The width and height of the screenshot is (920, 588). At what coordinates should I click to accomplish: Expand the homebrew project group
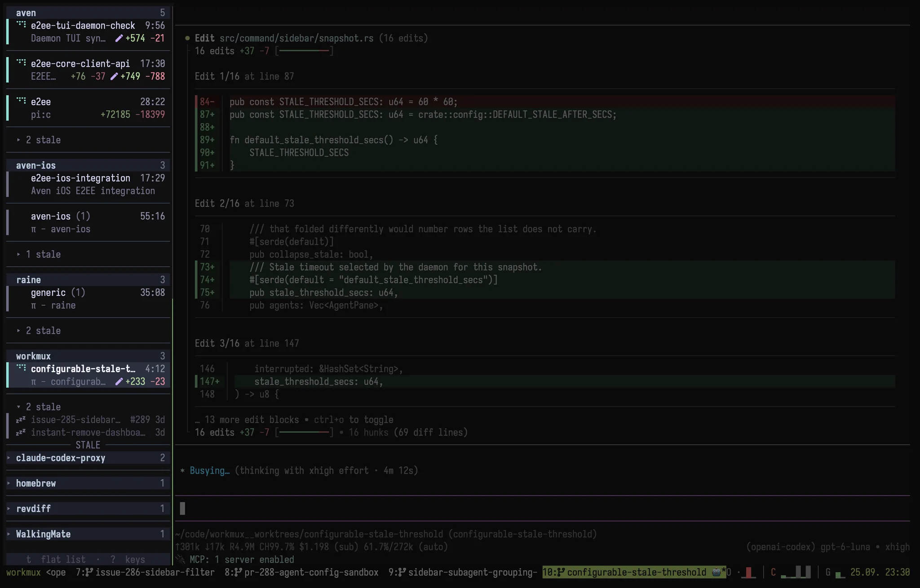click(88, 483)
